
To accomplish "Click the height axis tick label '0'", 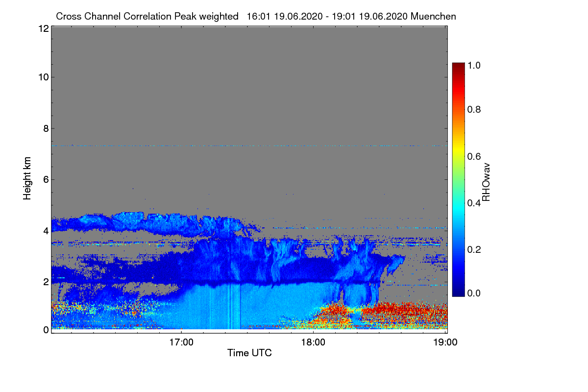I will coord(45,330).
